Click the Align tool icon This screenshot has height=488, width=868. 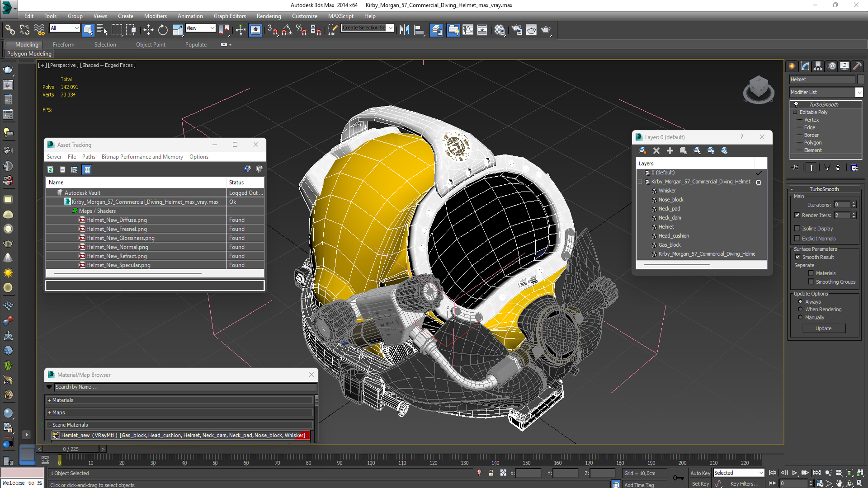(x=419, y=30)
